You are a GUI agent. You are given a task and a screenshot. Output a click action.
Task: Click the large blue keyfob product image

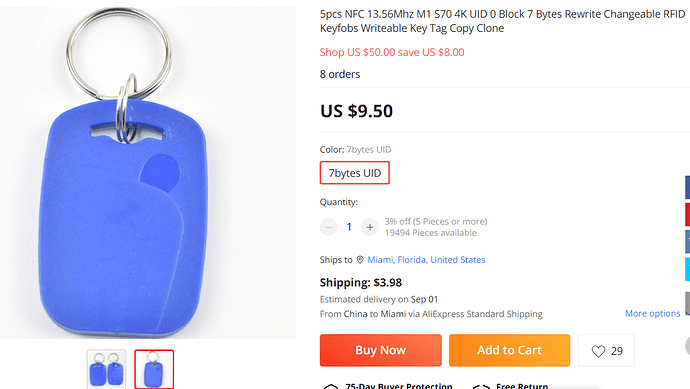click(148, 172)
